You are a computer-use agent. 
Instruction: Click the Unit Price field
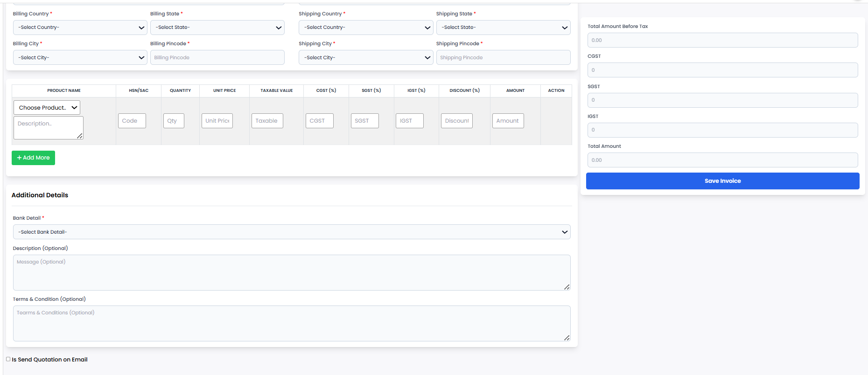tap(217, 121)
